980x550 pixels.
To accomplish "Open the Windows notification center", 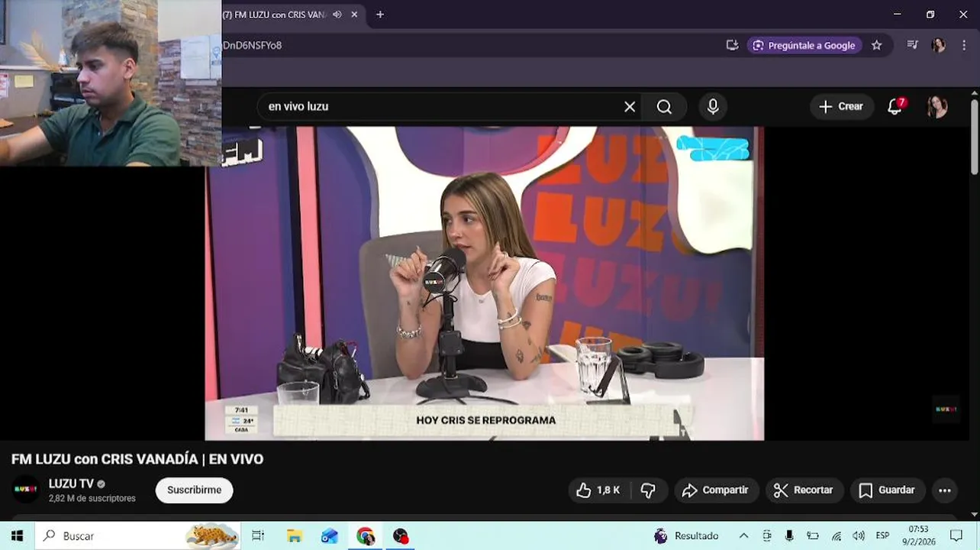I will (x=956, y=535).
